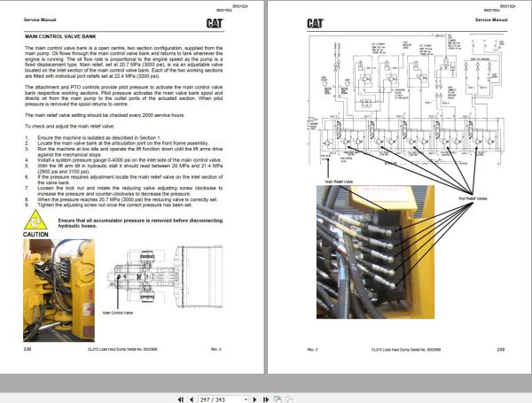The height and width of the screenshot is (403, 532).
Task: Go to the previous page
Action: pos(192,399)
